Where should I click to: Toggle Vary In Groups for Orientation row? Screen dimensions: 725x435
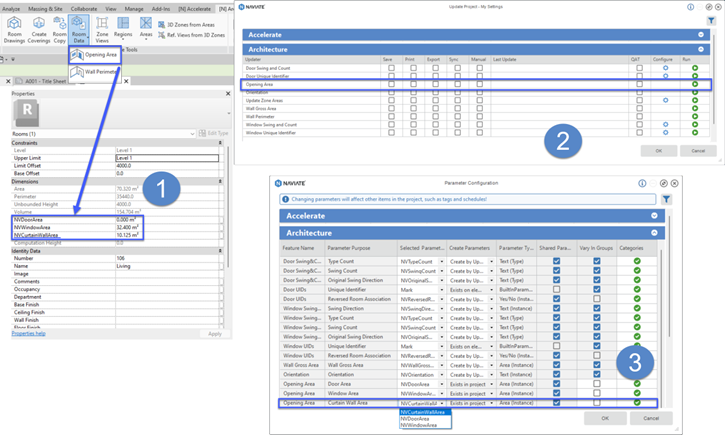(597, 374)
